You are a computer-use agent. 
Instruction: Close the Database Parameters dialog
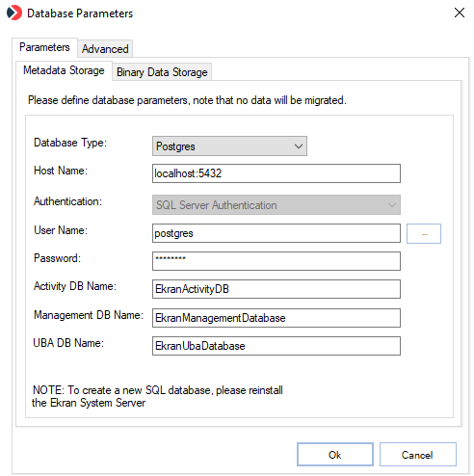(460, 13)
